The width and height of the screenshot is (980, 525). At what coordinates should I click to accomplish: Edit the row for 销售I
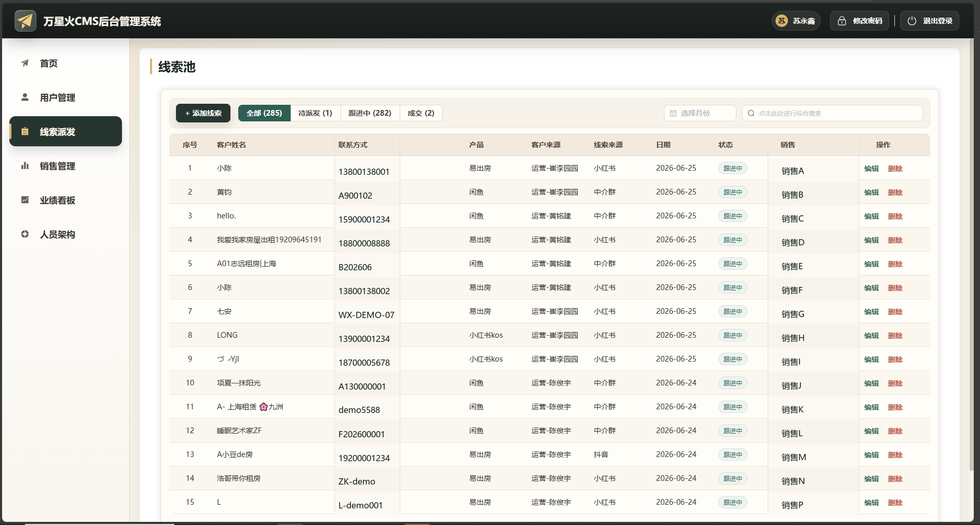(x=872, y=360)
